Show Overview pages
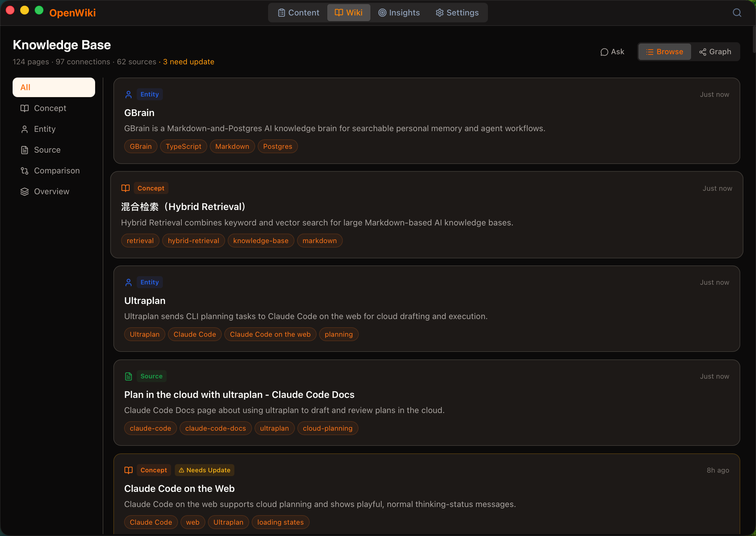Screen dimensions: 756x536 [54, 191]
